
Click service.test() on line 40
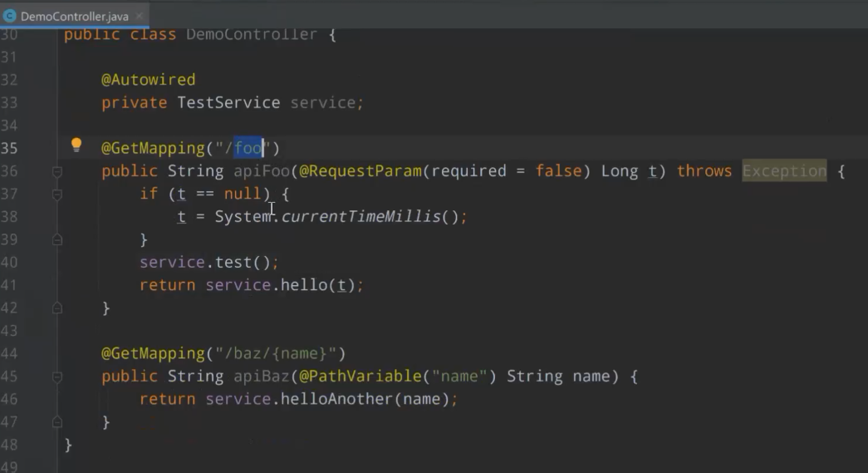(205, 262)
